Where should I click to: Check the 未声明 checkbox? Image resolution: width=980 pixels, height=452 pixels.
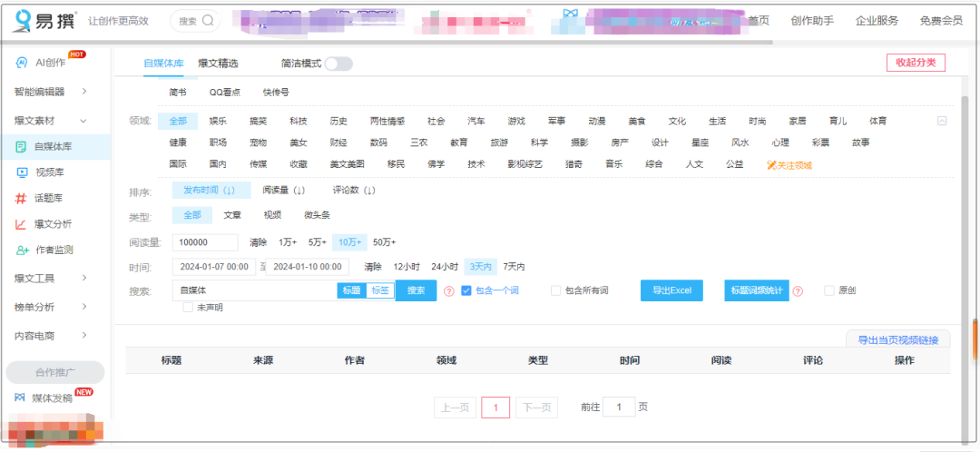click(x=188, y=308)
